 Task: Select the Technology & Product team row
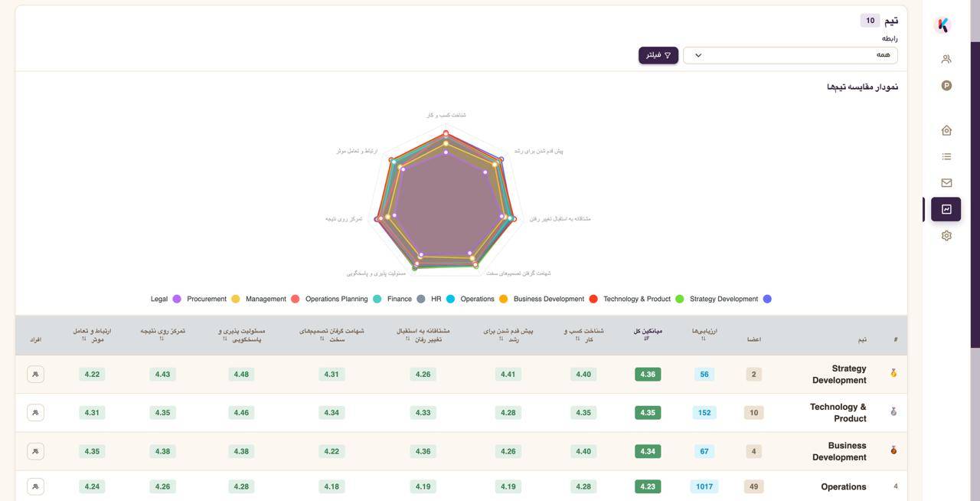click(x=461, y=413)
